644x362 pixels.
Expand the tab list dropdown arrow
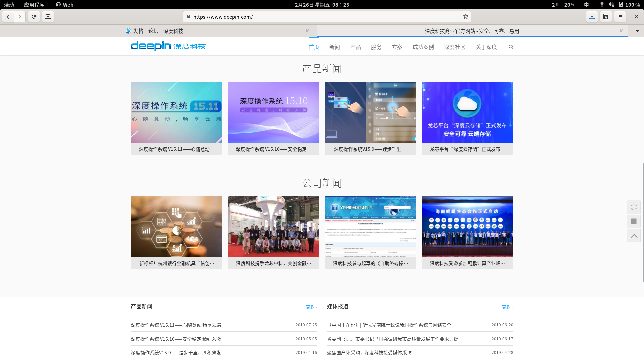tap(637, 31)
